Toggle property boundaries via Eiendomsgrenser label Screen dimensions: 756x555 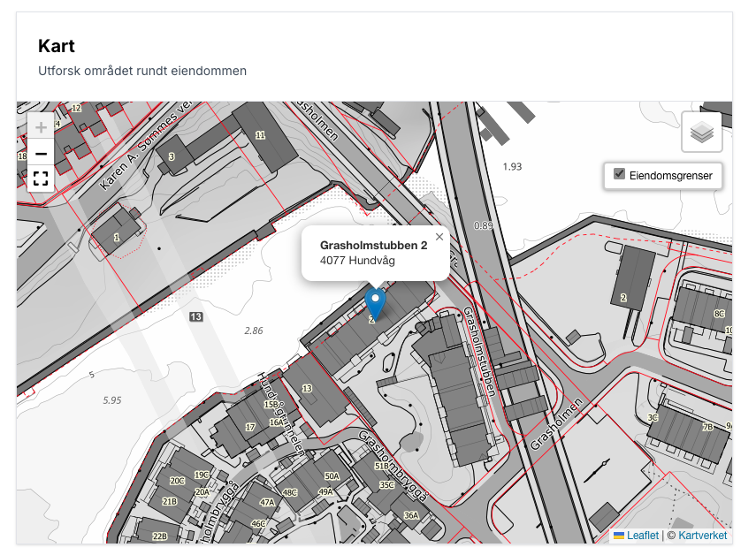coord(670,176)
